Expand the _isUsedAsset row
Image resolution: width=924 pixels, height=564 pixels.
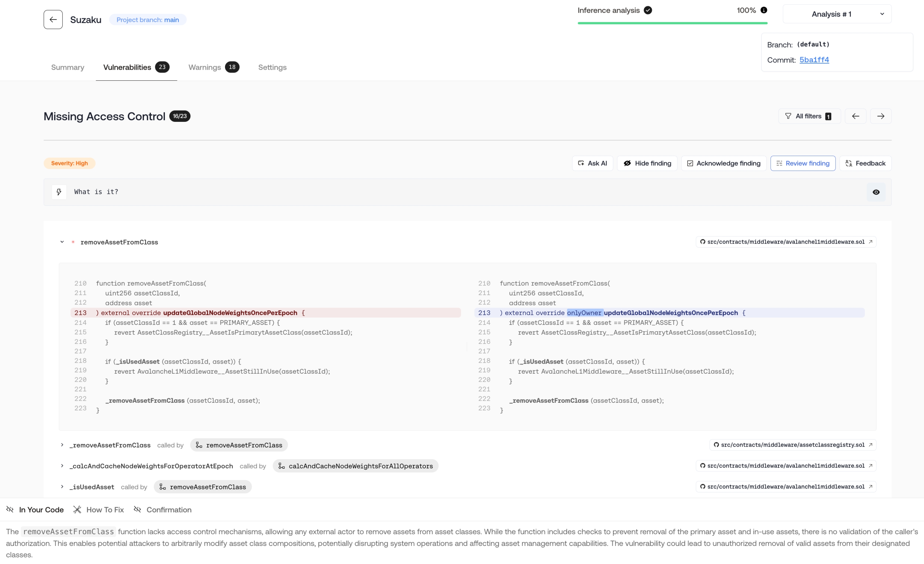tap(62, 487)
